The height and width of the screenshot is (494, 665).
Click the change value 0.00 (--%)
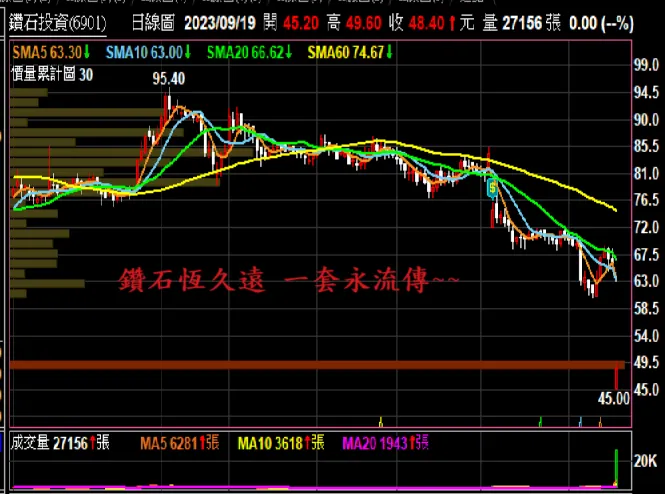coord(601,23)
